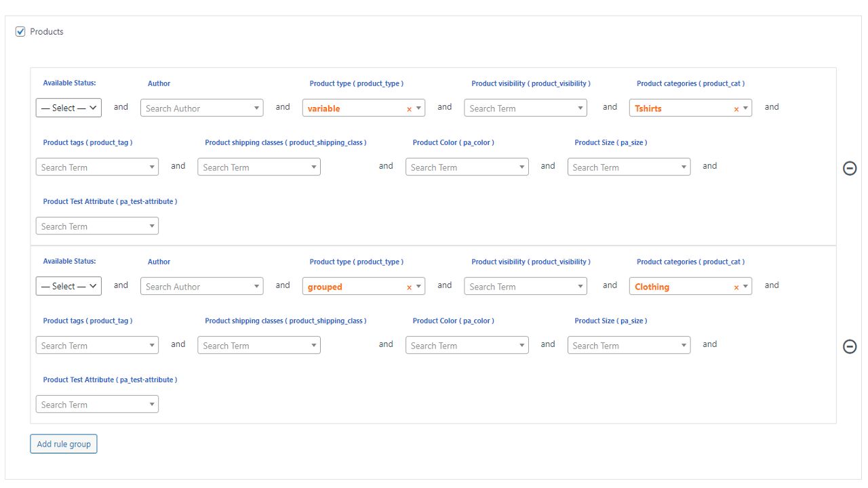Remove the second rule group with minus icon
This screenshot has width=868, height=488.
point(849,346)
